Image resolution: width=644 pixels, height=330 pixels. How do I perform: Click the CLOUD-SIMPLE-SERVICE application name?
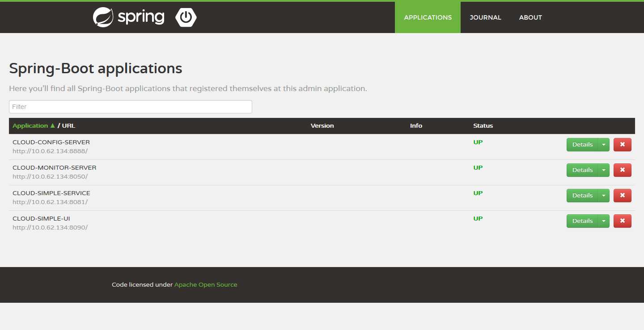pos(51,193)
